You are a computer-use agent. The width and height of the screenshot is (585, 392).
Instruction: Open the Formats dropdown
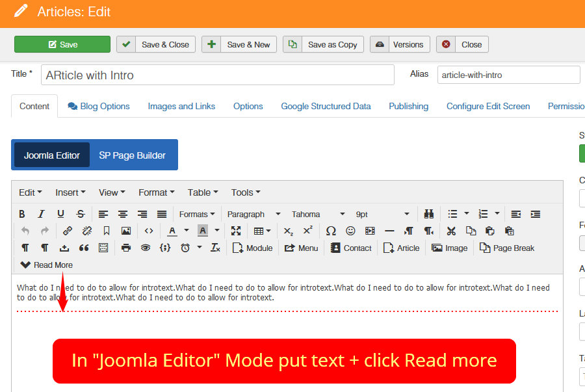click(197, 214)
